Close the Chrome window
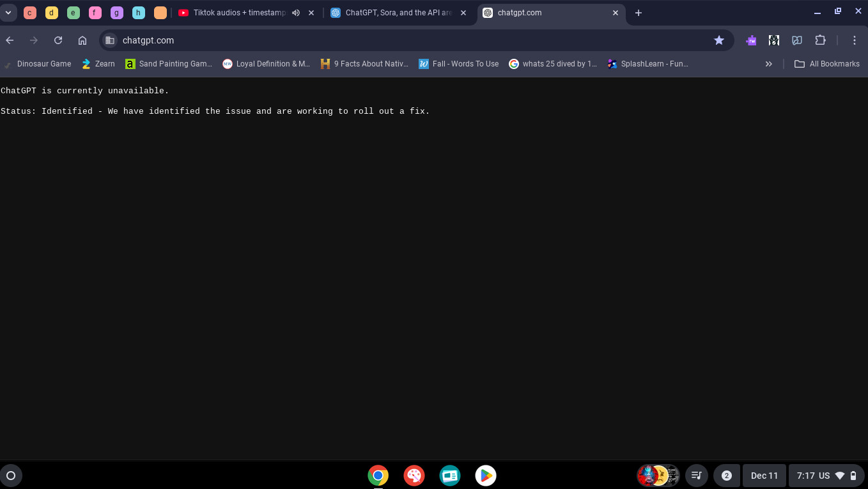868x489 pixels. [x=858, y=12]
